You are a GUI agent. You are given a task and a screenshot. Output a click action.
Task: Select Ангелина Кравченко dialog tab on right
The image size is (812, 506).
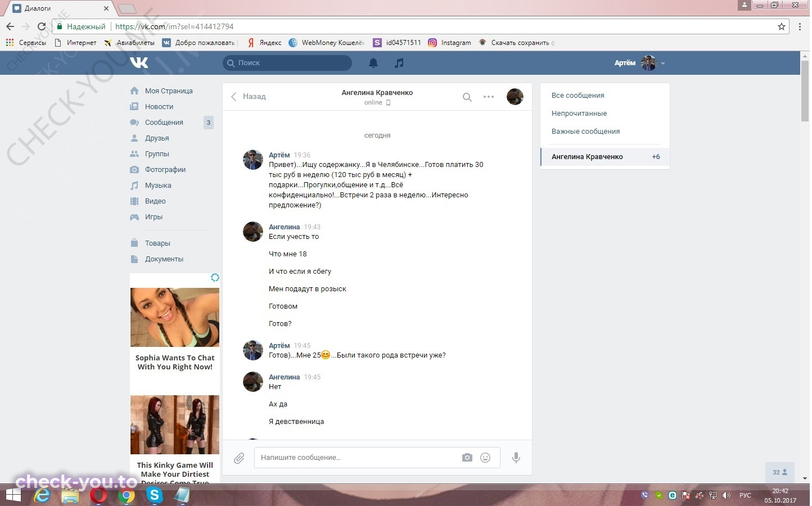(x=605, y=157)
